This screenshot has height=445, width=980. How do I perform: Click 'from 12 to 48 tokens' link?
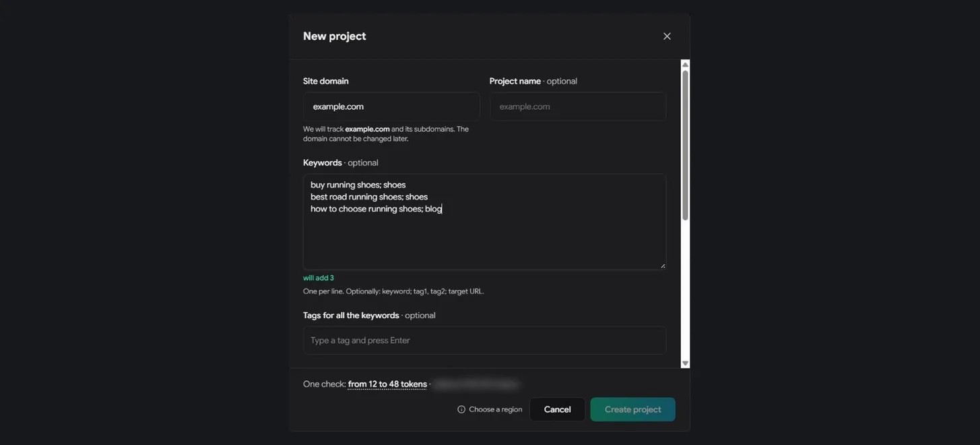click(387, 384)
